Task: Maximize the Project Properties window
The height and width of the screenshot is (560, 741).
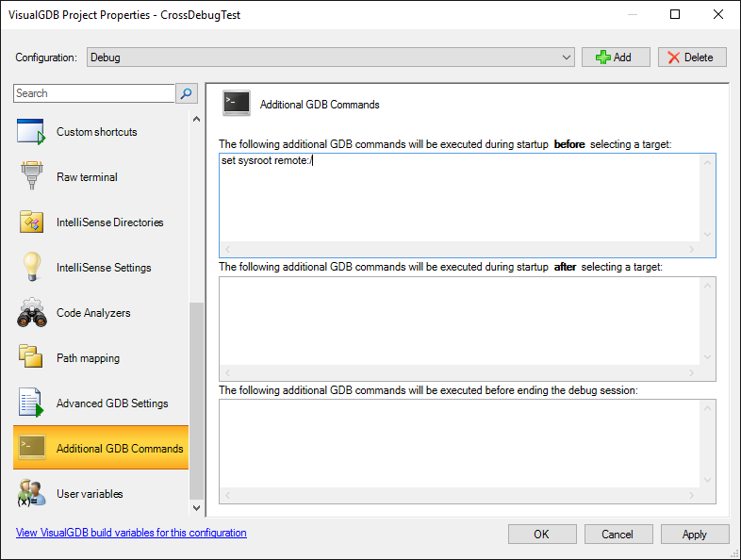Action: click(x=675, y=14)
